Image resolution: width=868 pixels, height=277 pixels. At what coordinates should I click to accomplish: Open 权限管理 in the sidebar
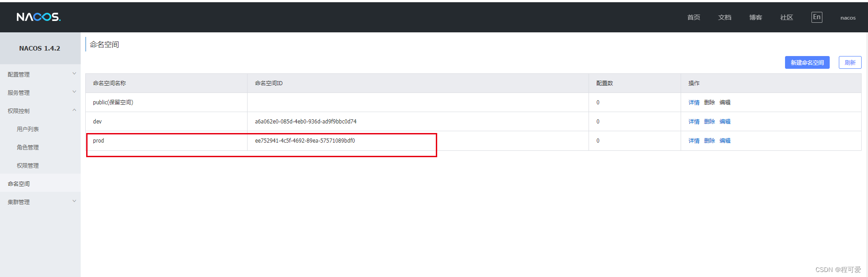pyautogui.click(x=28, y=165)
